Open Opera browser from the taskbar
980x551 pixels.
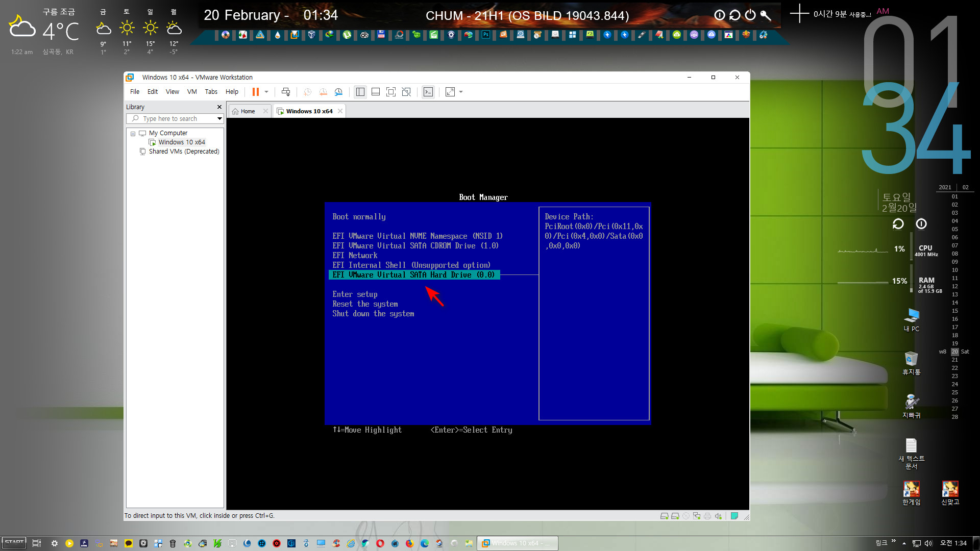tap(380, 543)
